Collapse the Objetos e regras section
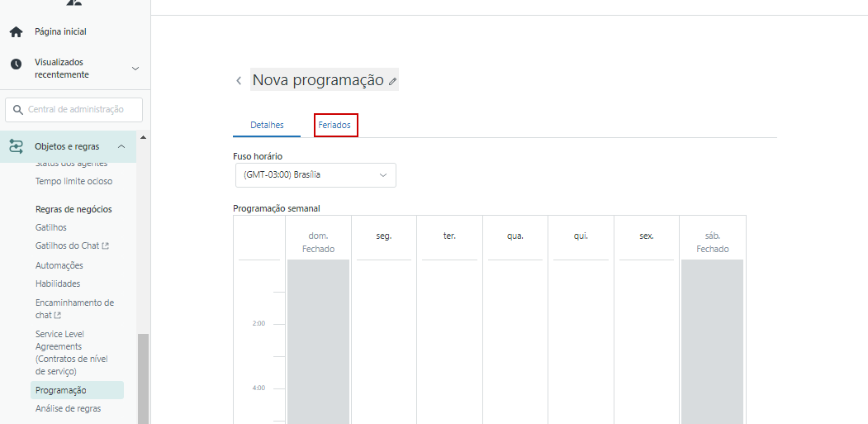 [x=121, y=146]
